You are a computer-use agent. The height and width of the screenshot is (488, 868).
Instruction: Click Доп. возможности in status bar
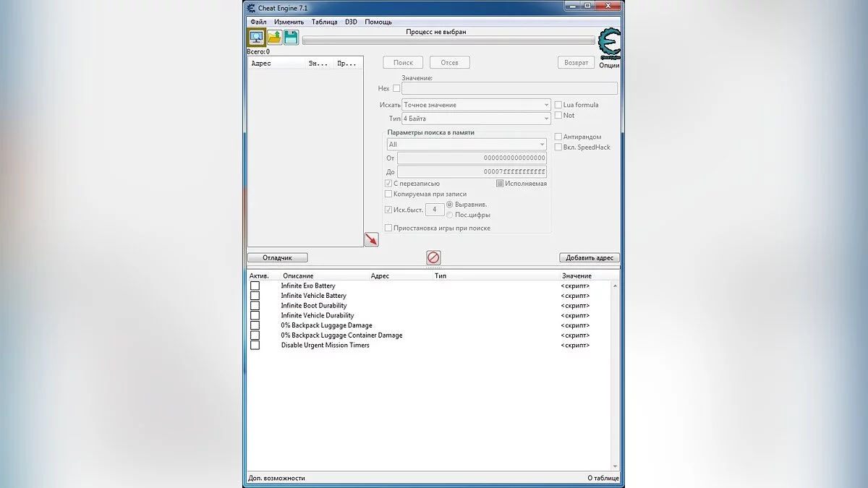[276, 478]
